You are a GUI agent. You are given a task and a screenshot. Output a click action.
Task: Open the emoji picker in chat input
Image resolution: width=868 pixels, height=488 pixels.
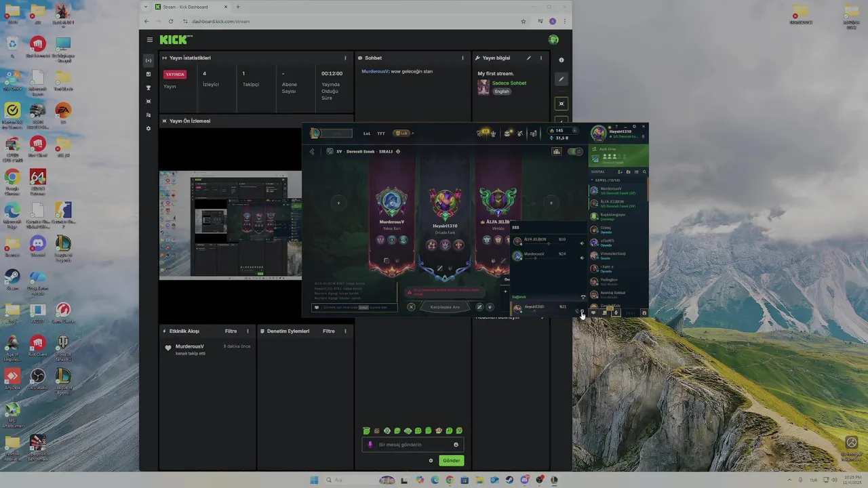pyautogui.click(x=456, y=445)
